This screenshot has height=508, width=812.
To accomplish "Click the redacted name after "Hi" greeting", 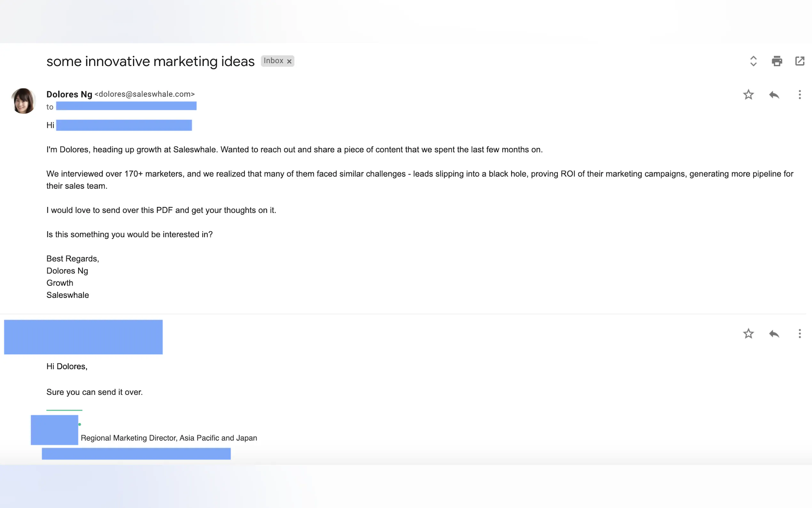I will tap(124, 125).
